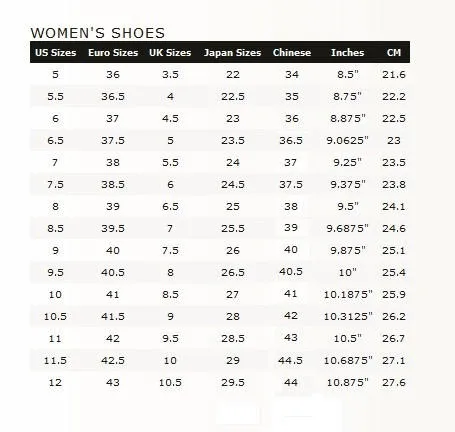The width and height of the screenshot is (455, 432).
Task: Select Euro size 39.5 cell
Action: point(113,229)
